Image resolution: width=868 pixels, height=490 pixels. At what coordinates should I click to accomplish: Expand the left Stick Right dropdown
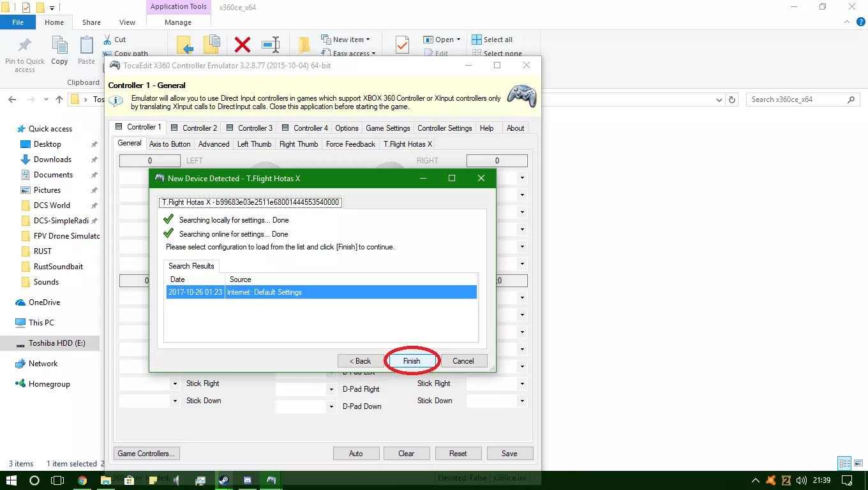[175, 384]
